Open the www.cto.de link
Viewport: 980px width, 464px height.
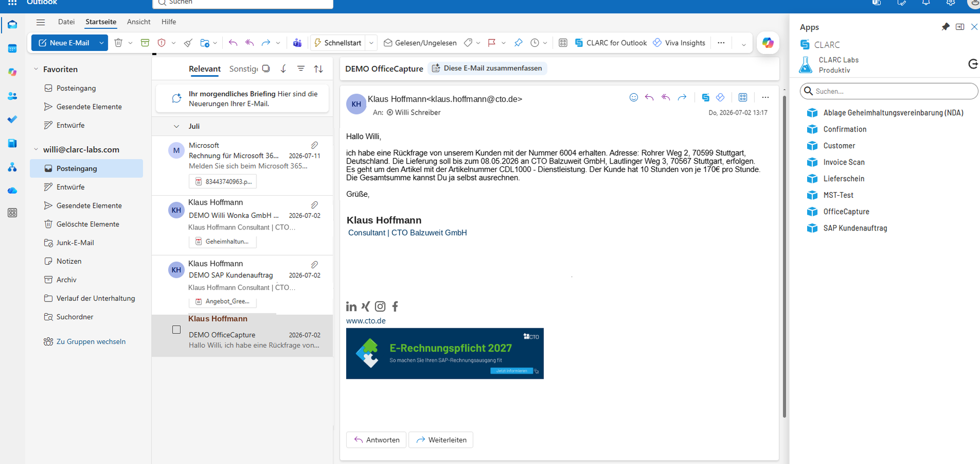(x=366, y=321)
